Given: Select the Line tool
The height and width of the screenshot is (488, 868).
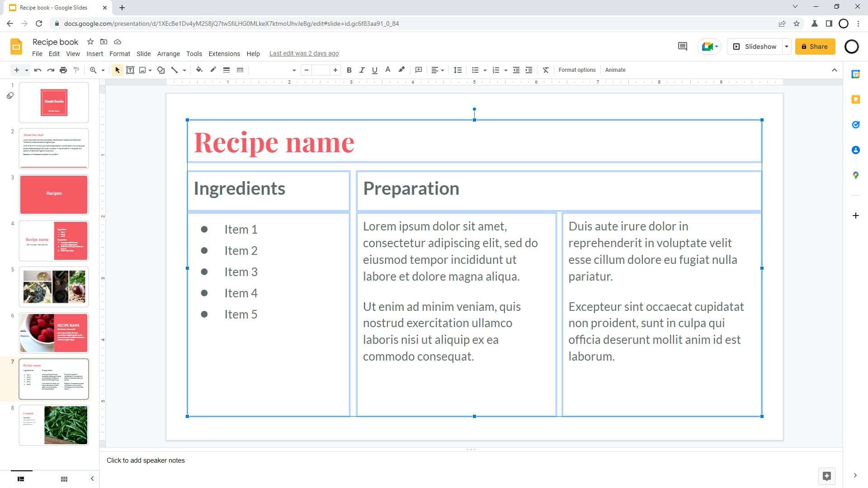Looking at the screenshot, I should click(175, 70).
